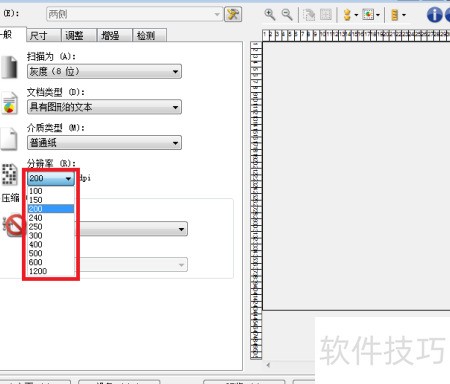Select 240 in the resolution list
This screenshot has height=384, width=450.
[x=51, y=218]
